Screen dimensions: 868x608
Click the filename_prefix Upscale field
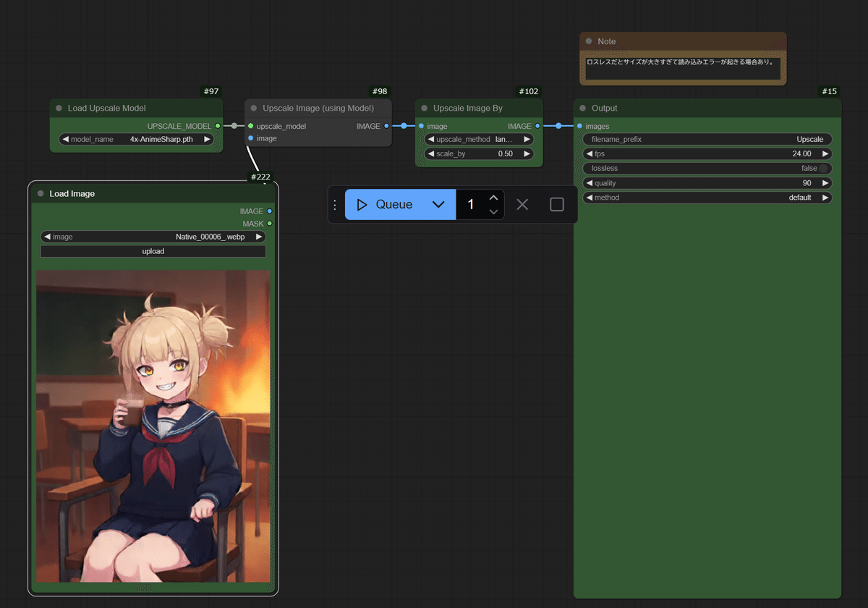pyautogui.click(x=707, y=140)
